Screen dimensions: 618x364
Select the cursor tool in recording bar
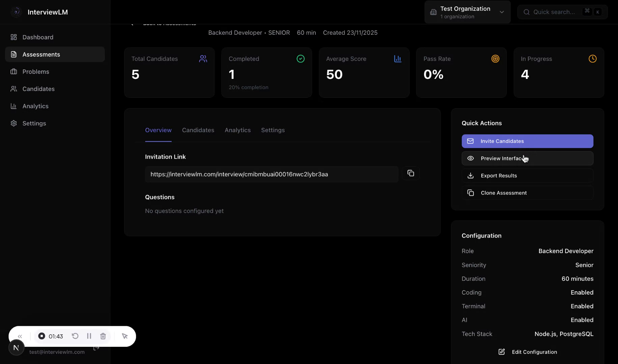point(125,336)
